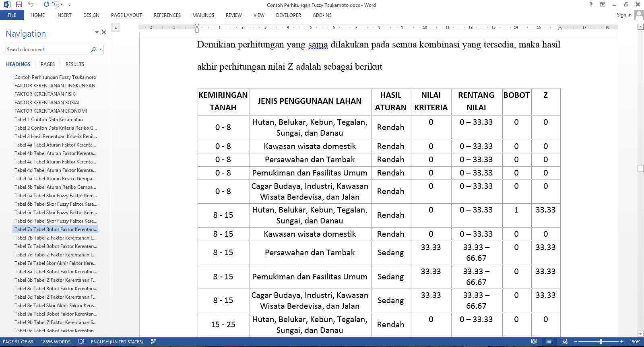Open Word Help question mark icon

pos(591,4)
